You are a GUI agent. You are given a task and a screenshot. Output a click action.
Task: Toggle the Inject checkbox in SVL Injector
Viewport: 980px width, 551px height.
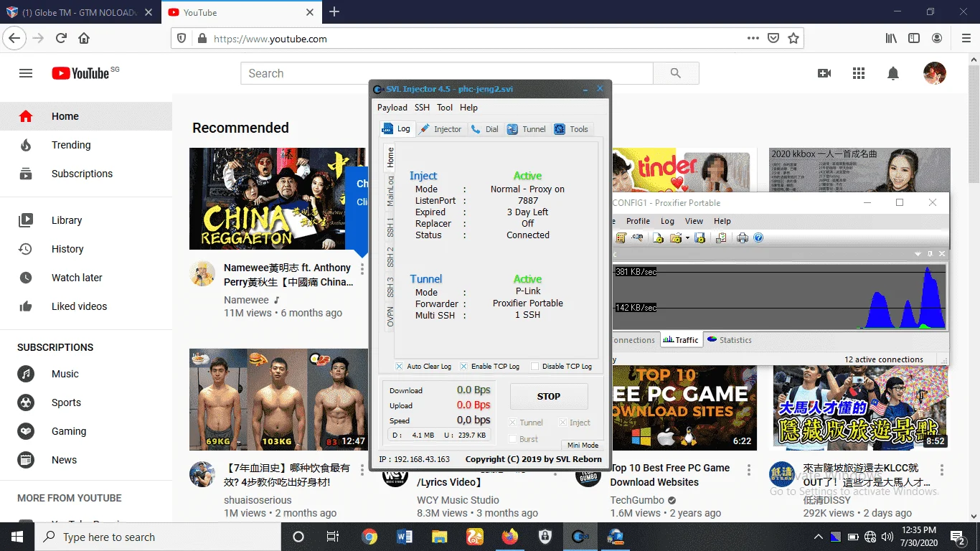click(562, 423)
